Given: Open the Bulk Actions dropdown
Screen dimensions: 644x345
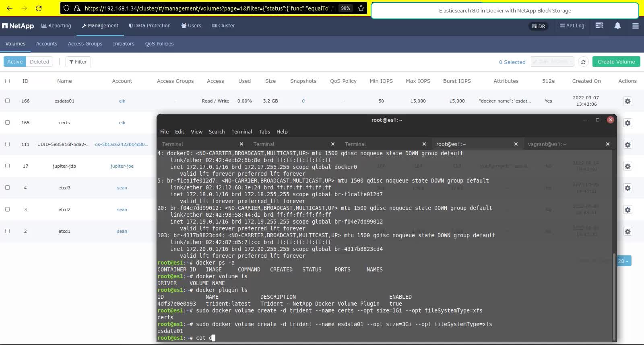Looking at the screenshot, I should (x=552, y=62).
